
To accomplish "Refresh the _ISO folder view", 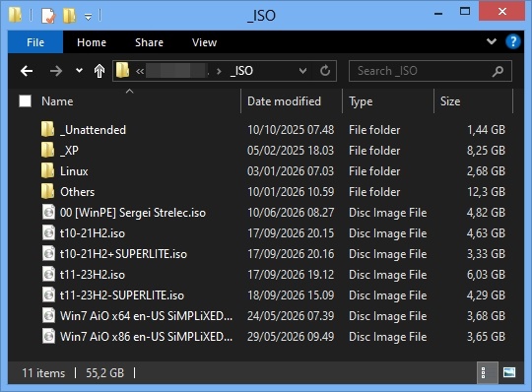I will pyautogui.click(x=325, y=71).
